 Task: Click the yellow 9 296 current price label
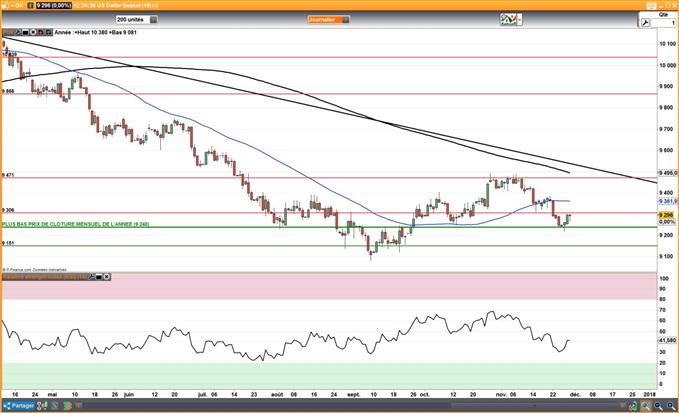tap(666, 215)
